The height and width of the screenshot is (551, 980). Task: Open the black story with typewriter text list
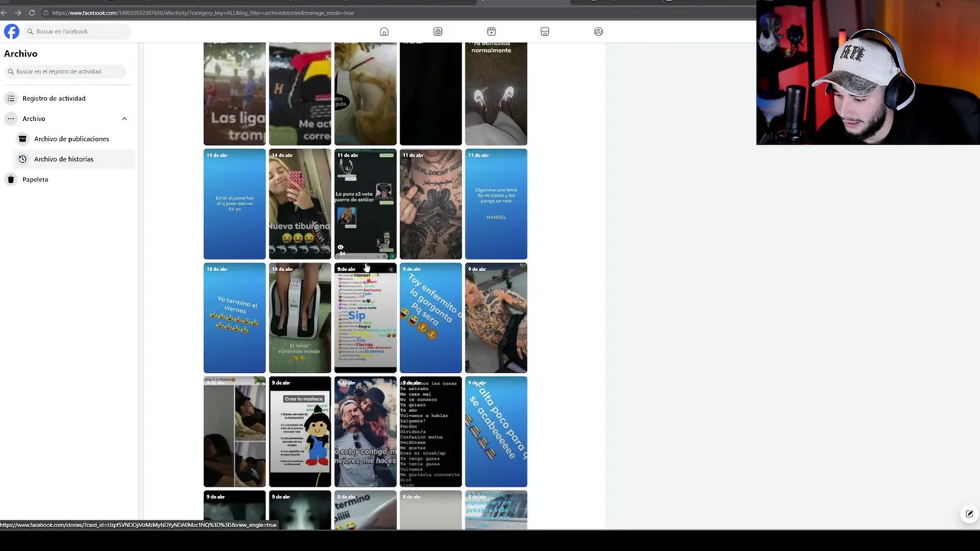tap(431, 432)
